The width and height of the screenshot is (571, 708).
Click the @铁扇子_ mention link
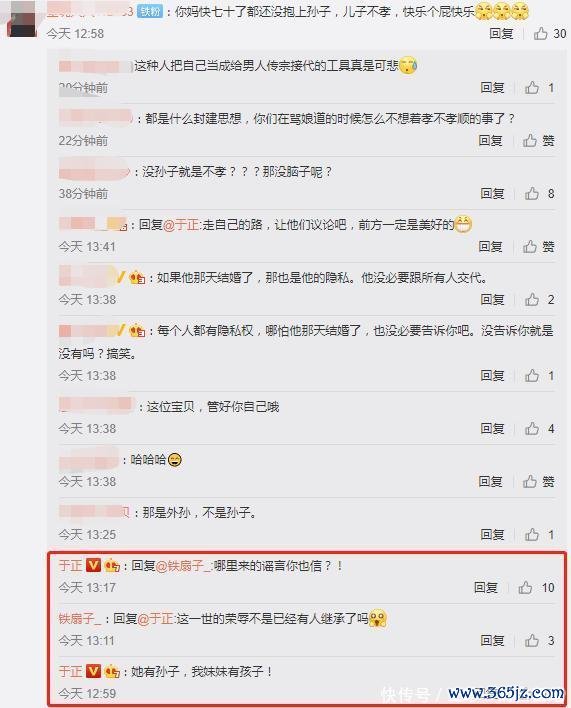coord(183,565)
